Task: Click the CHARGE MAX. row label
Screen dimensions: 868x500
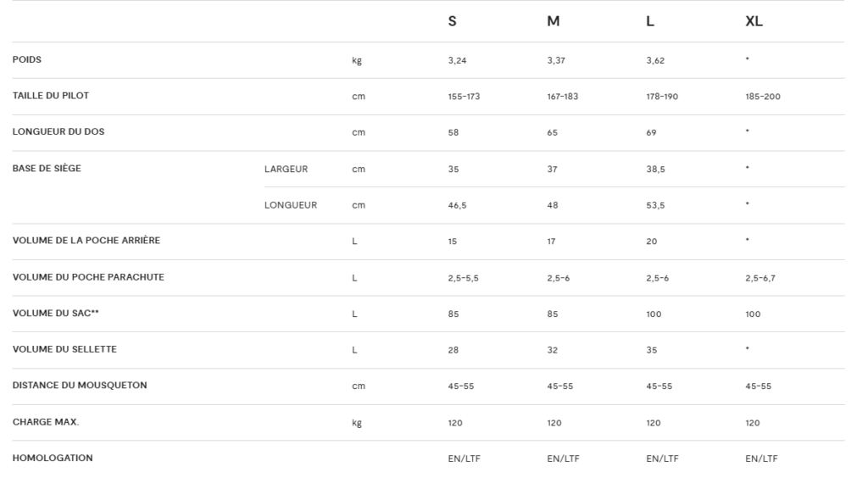Action: 46,421
